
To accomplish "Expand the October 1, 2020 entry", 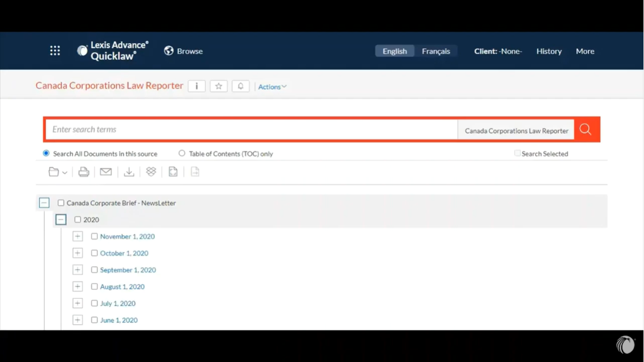I will 77,253.
